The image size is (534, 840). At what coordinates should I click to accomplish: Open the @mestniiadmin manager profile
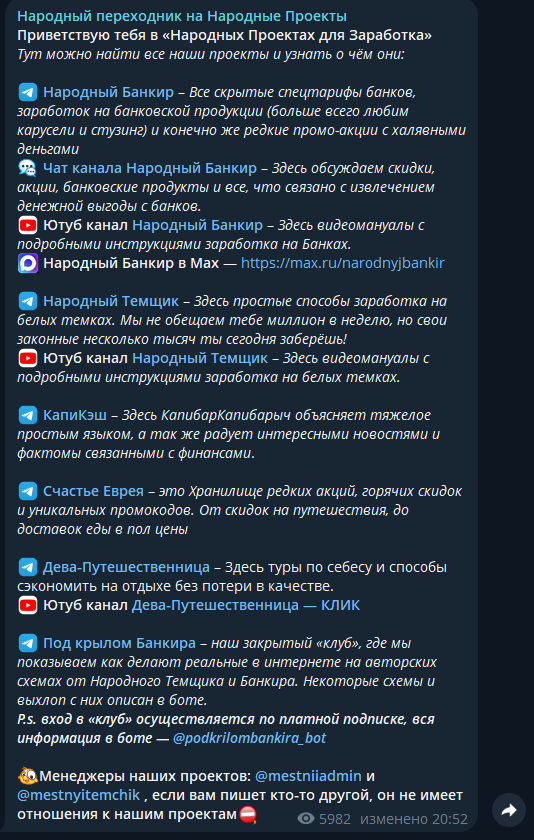pos(309,776)
